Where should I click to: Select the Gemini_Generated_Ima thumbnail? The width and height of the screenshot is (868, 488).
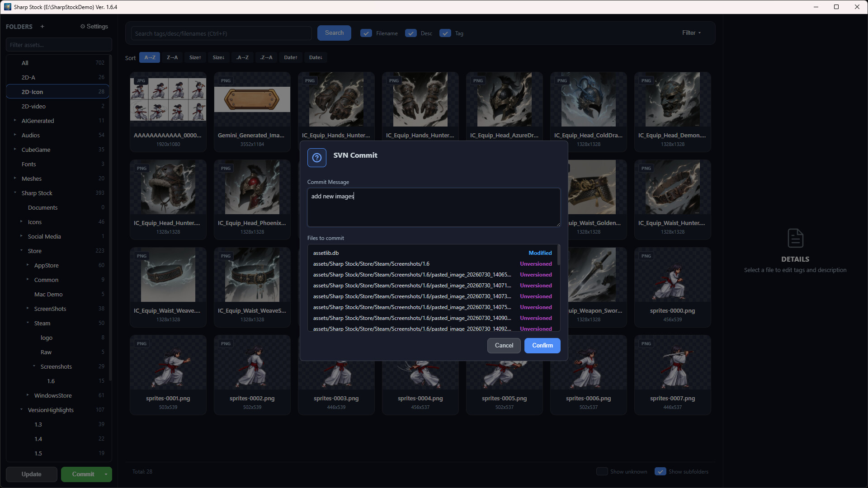pyautogui.click(x=252, y=112)
